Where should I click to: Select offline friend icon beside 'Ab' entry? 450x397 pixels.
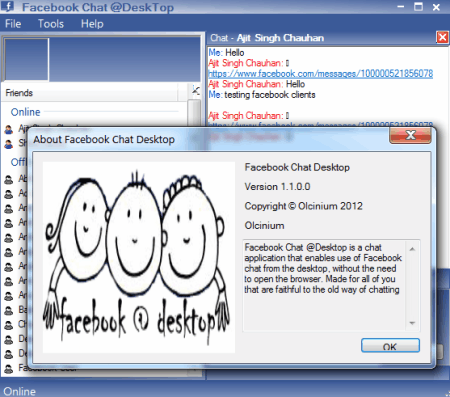coord(9,179)
